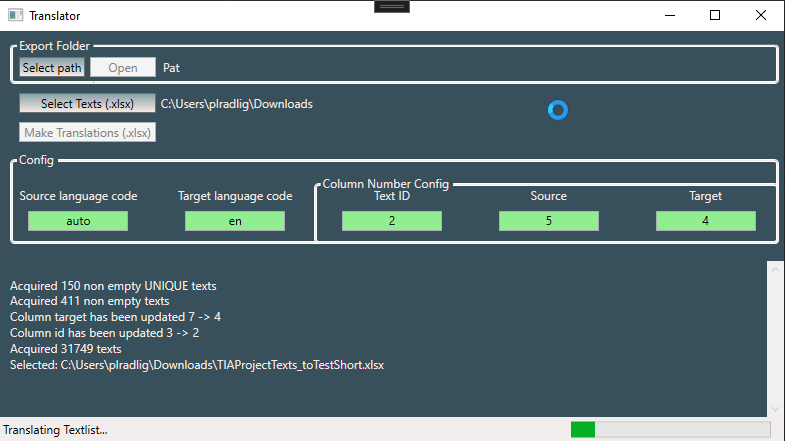Close the Translator window
The image size is (785, 441).
click(x=761, y=16)
